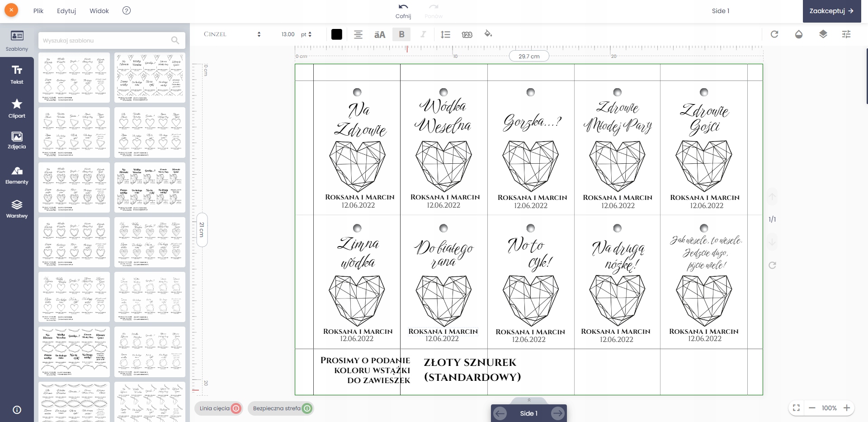Open the black text color swatch
Image resolution: width=868 pixels, height=422 pixels.
[x=337, y=34]
